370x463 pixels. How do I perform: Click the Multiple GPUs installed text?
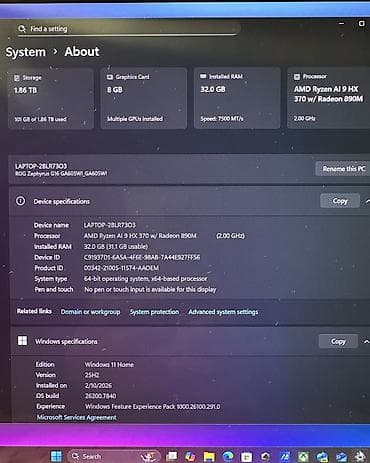point(135,119)
